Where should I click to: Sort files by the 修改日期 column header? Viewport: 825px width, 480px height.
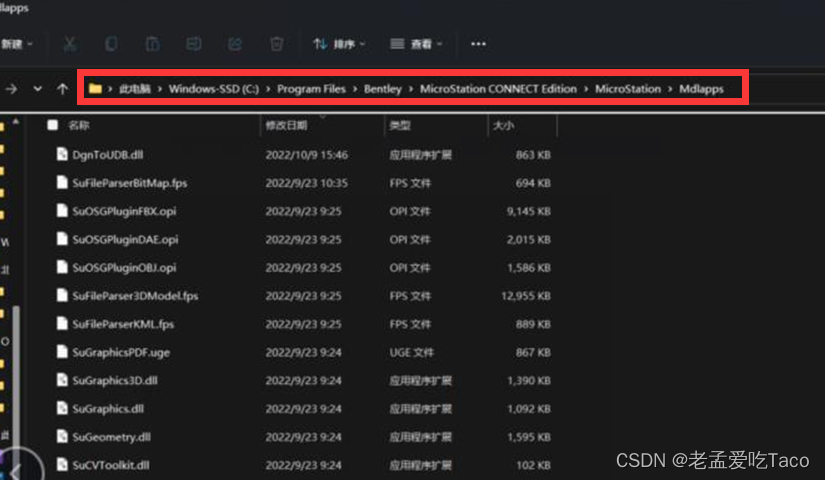pos(286,126)
